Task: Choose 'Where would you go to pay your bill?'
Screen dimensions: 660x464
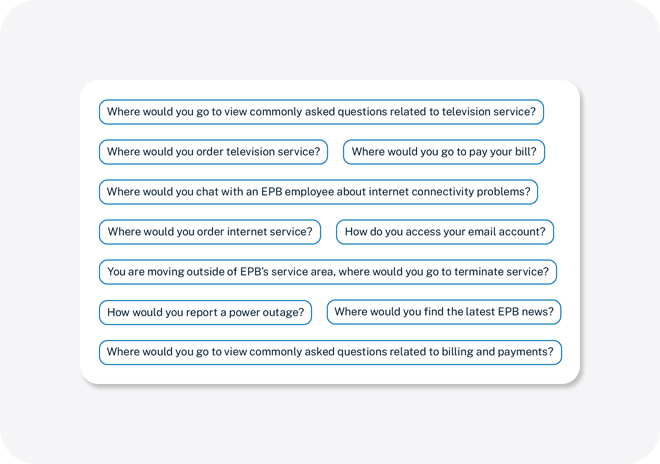Action: 444,152
